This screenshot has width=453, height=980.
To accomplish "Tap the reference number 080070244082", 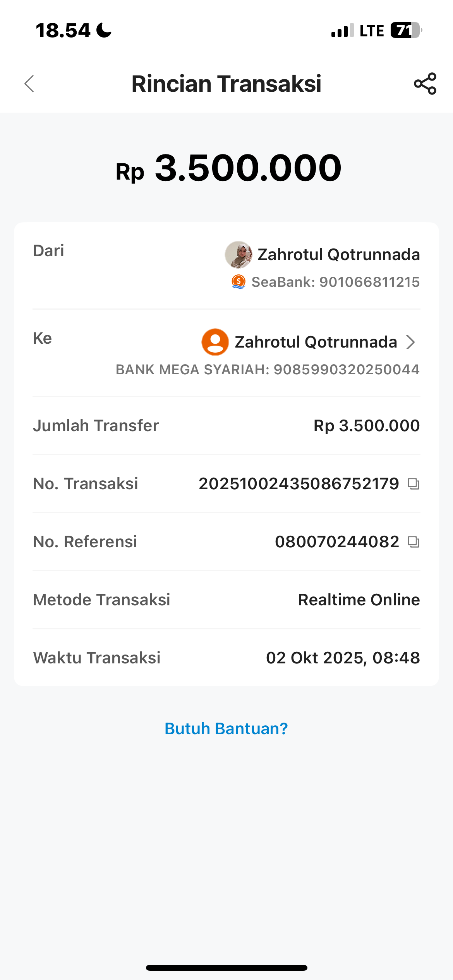I will [x=337, y=542].
